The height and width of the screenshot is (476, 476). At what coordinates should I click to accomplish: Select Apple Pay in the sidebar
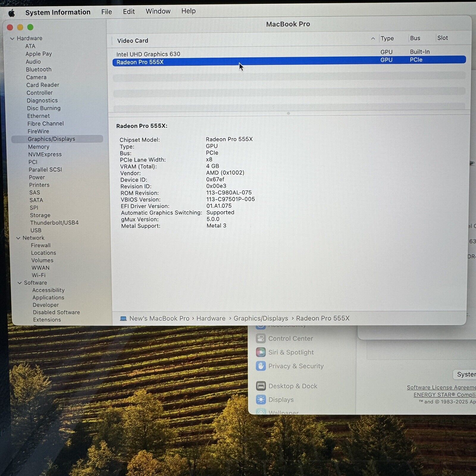coord(39,54)
